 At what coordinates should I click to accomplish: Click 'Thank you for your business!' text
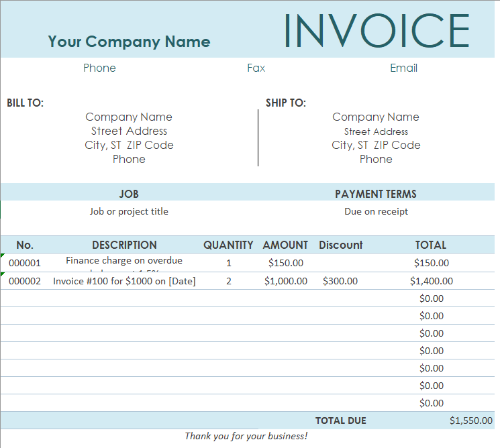pos(246,436)
